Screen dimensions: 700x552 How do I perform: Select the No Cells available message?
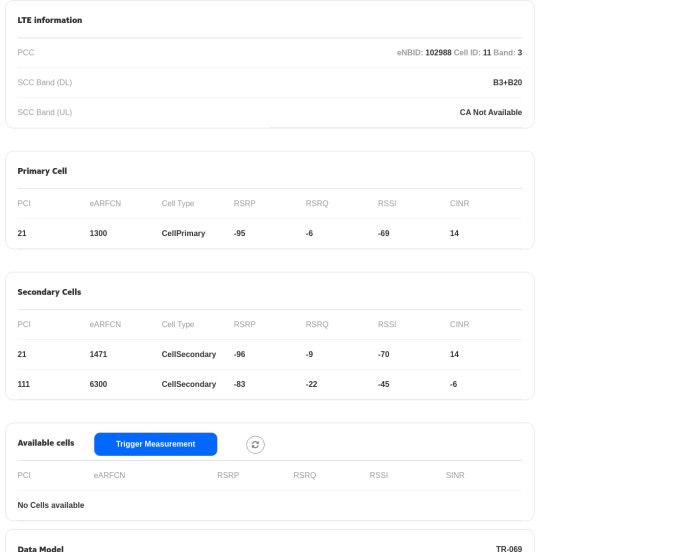coord(51,505)
